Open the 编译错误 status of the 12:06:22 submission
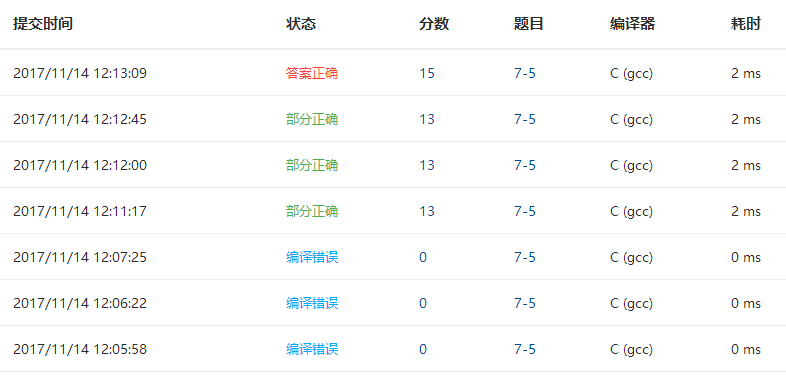The height and width of the screenshot is (377, 786). pos(312,303)
